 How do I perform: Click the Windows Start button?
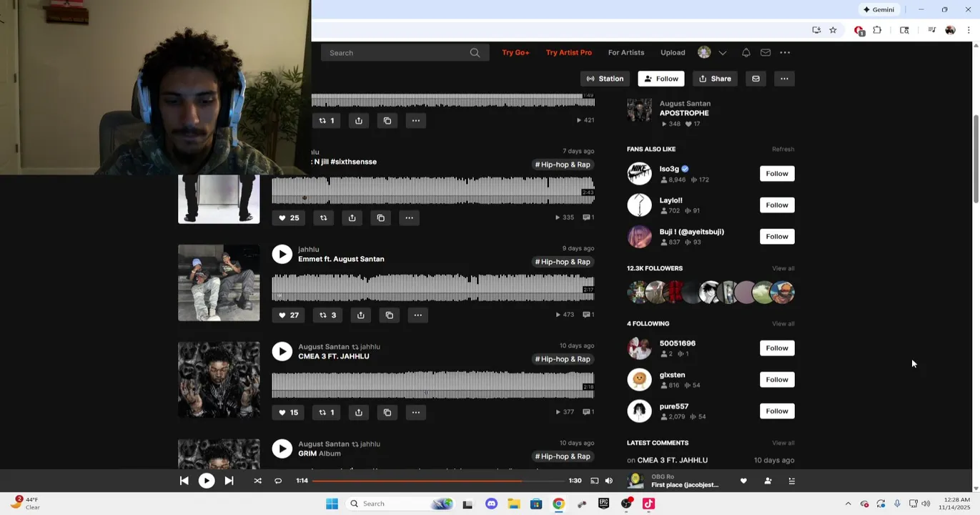(332, 504)
